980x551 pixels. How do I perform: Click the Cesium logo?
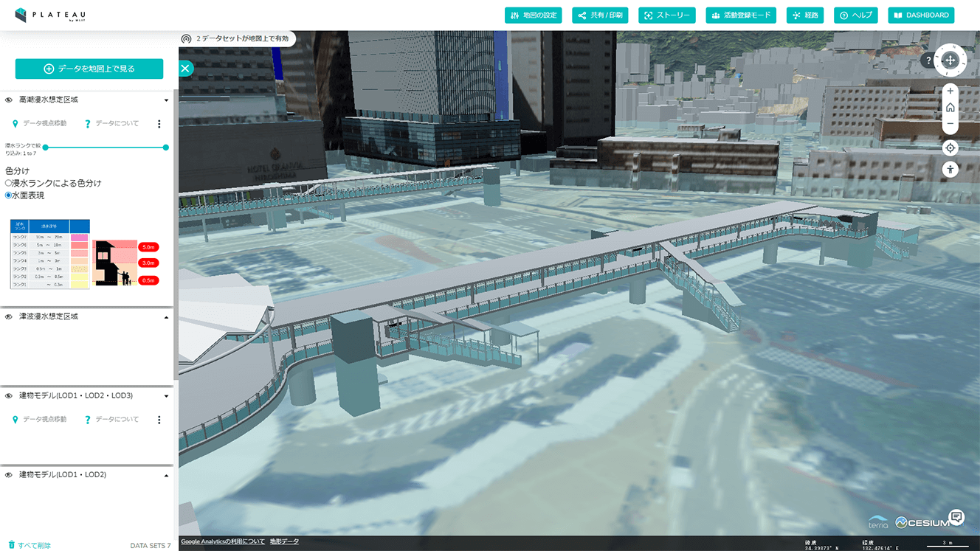[922, 522]
